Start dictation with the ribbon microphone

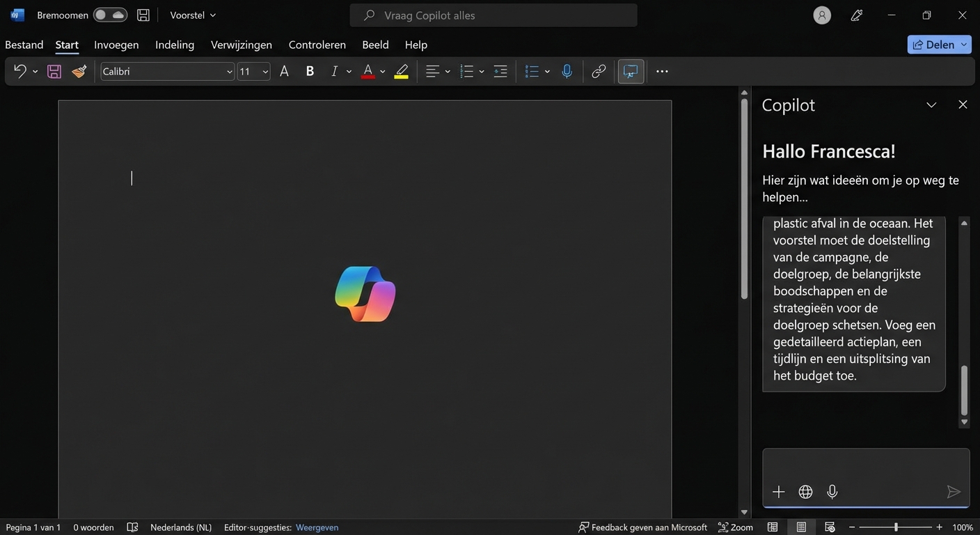(x=567, y=71)
